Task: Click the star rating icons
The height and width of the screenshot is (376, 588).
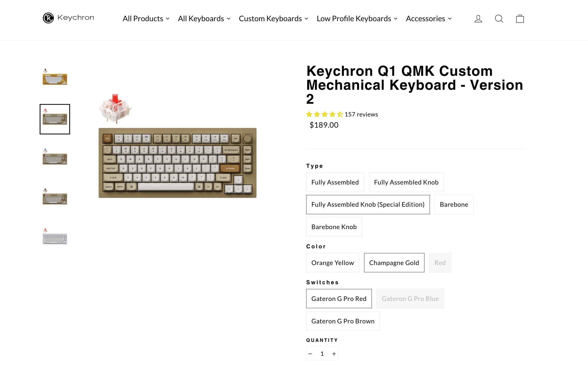Action: point(324,114)
